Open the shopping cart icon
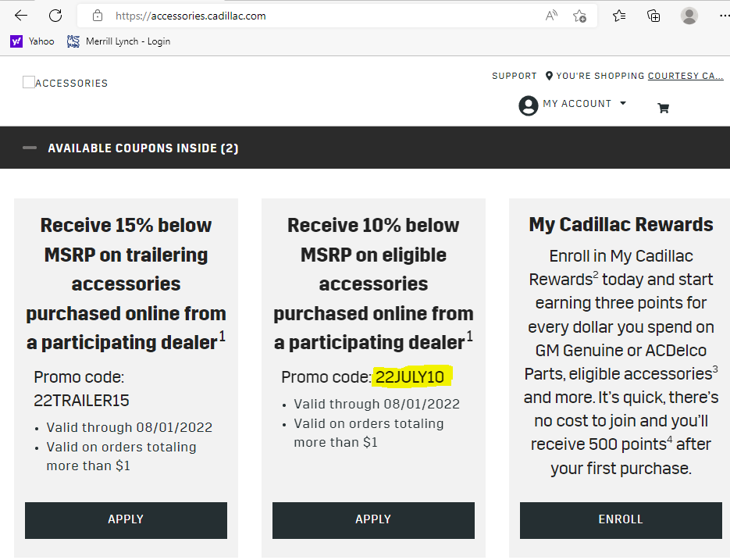This screenshot has width=730, height=560. [x=663, y=109]
